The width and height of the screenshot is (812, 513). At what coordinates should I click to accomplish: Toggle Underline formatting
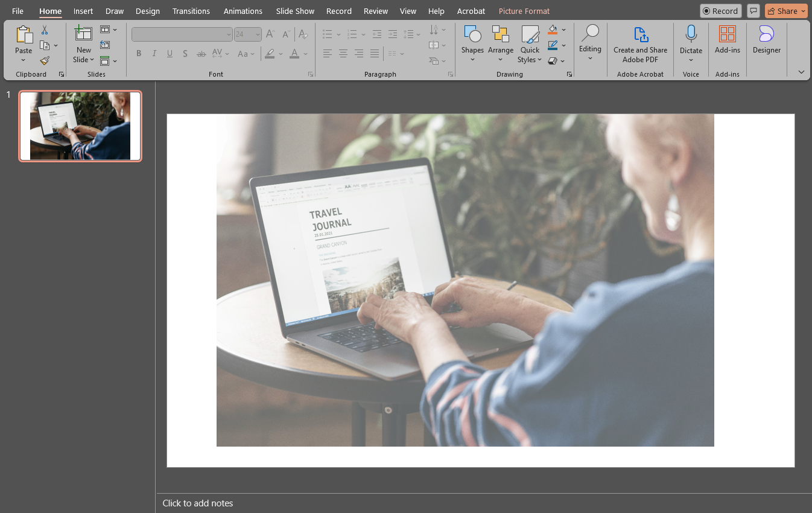[x=170, y=54]
